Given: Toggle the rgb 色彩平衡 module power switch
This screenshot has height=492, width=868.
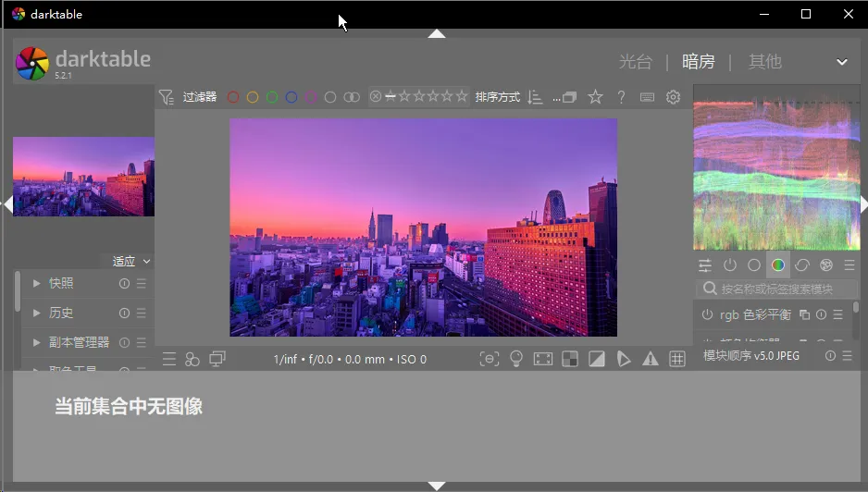Looking at the screenshot, I should pyautogui.click(x=708, y=314).
